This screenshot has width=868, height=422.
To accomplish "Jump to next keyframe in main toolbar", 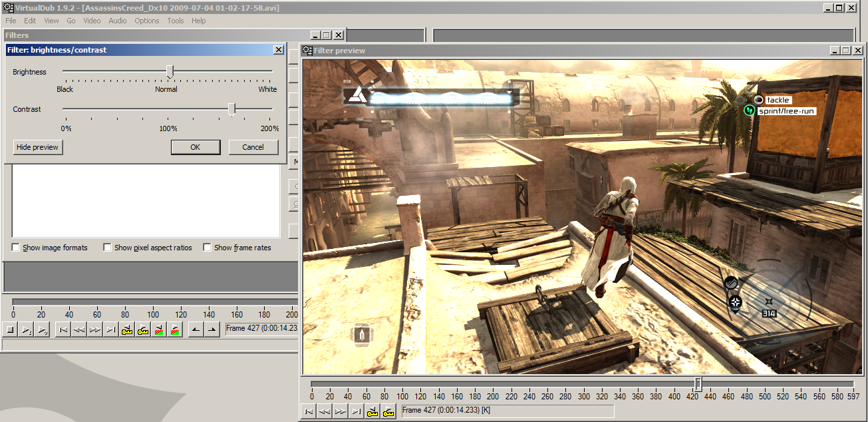I will pos(143,329).
